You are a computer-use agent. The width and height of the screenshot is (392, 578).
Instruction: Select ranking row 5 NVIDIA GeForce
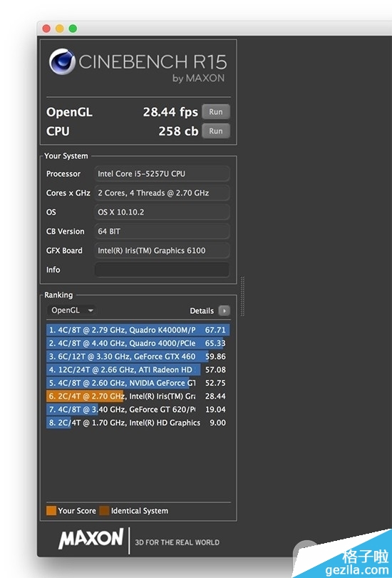tap(138, 383)
